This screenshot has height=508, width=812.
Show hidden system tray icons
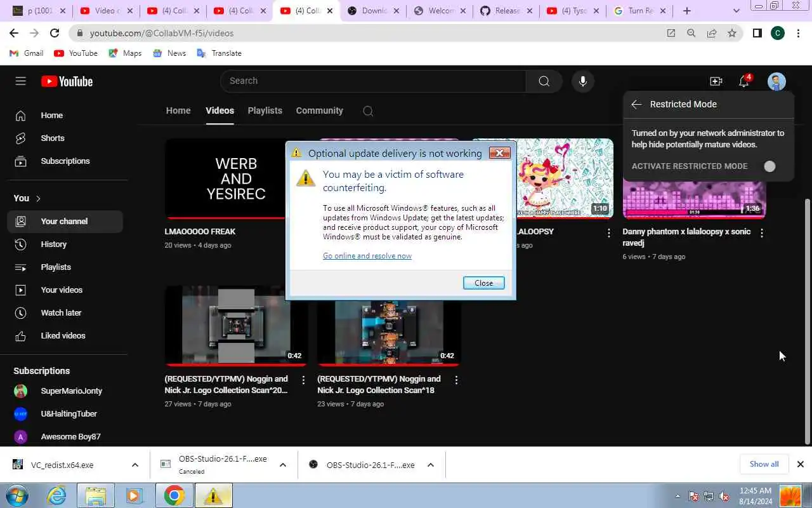click(x=678, y=496)
